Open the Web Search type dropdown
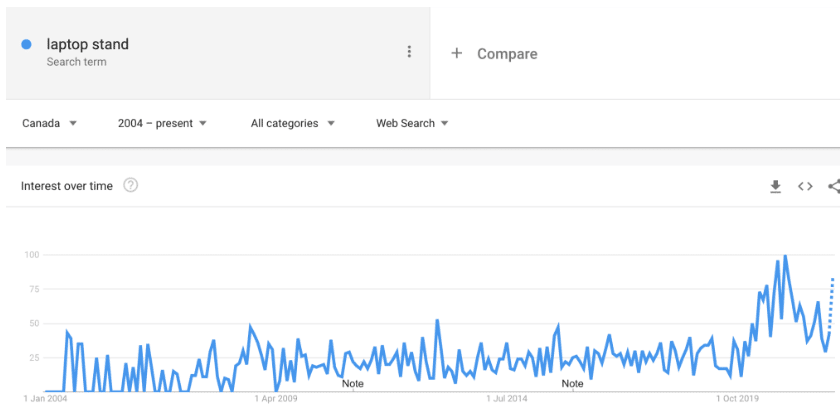The height and width of the screenshot is (416, 840). pos(412,123)
